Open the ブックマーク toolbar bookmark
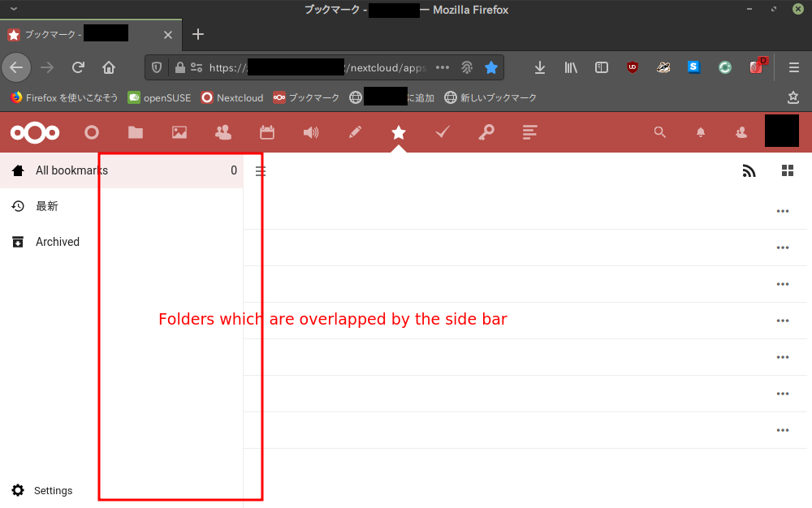Viewport: 812px width, 508px height. [306, 97]
